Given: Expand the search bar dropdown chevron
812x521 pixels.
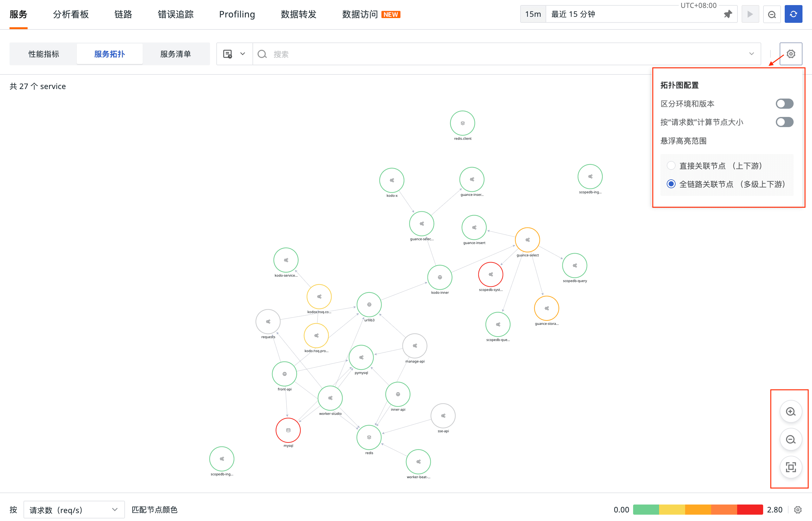Looking at the screenshot, I should [x=751, y=54].
